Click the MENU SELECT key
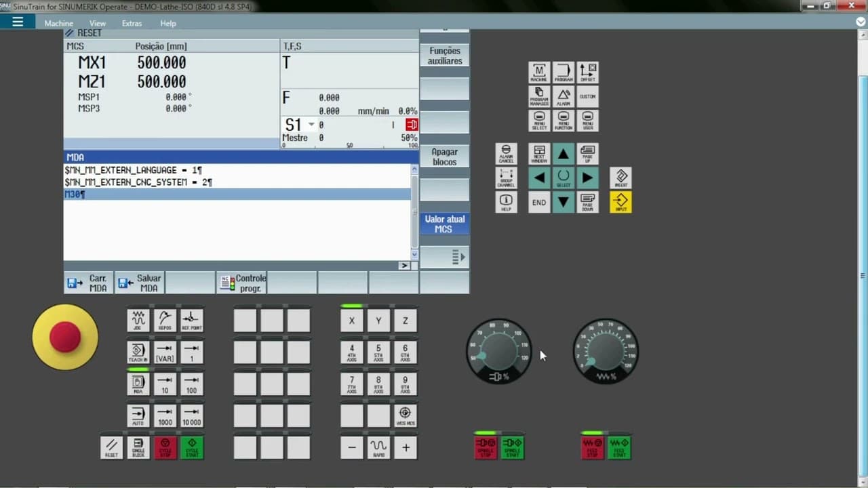 [539, 121]
